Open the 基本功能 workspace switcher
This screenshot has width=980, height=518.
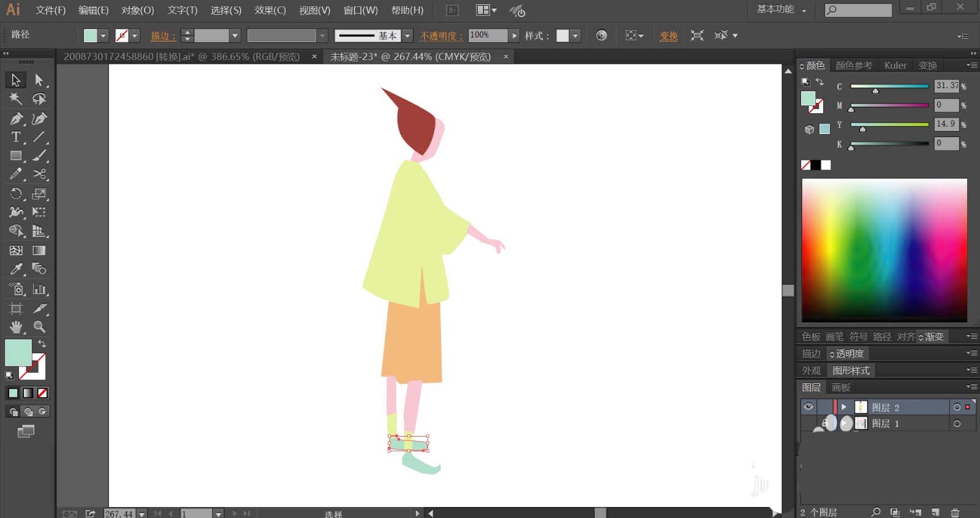[782, 9]
